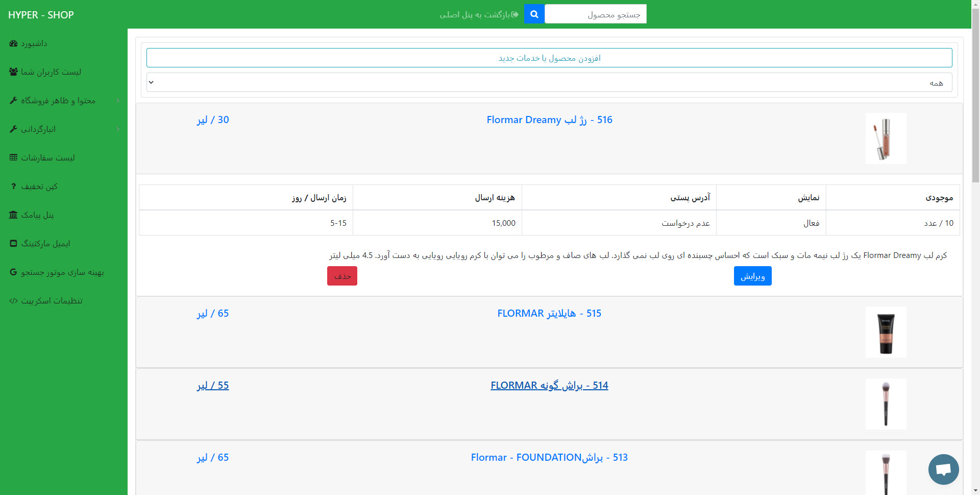Expand the محتوا و ظاهر فروشگاه submenu chevron

coord(118,101)
